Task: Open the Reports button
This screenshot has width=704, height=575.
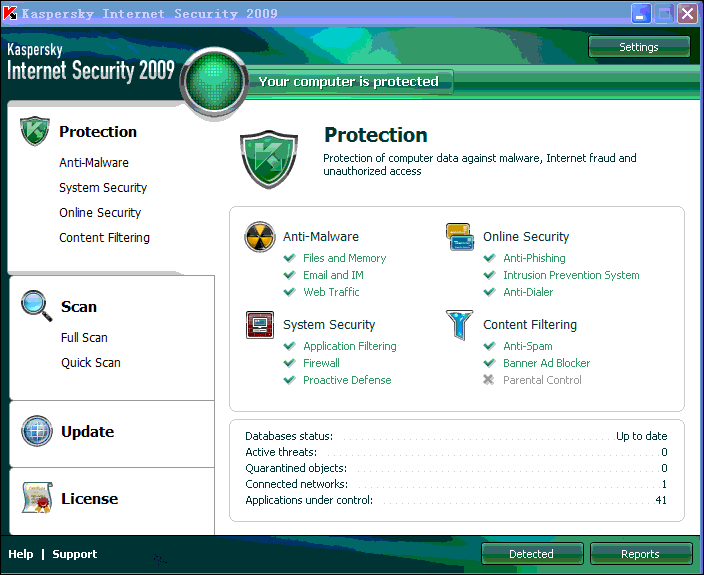Action: (641, 554)
